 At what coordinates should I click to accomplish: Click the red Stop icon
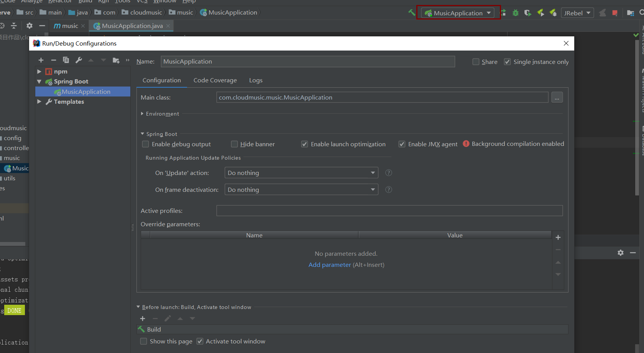[x=615, y=13]
